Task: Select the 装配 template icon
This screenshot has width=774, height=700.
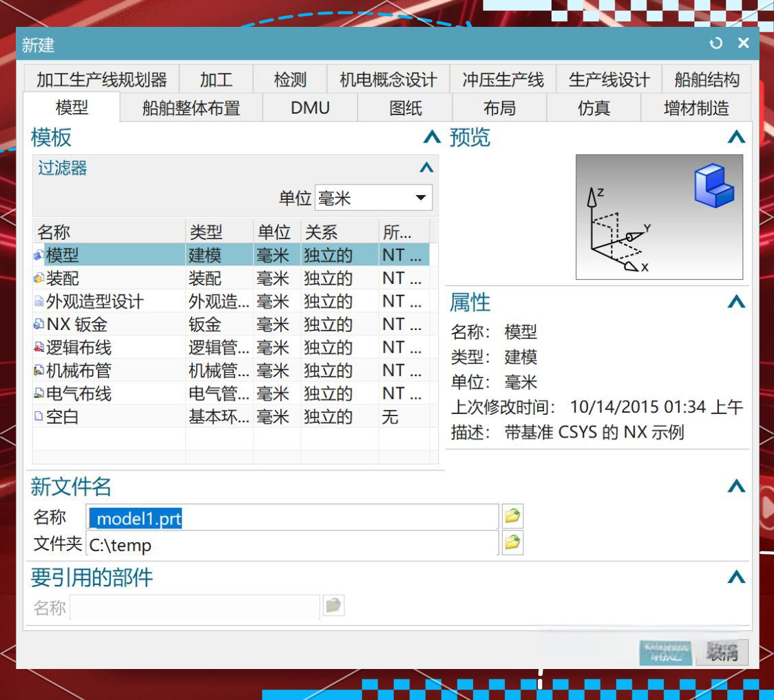Action: 39,278
